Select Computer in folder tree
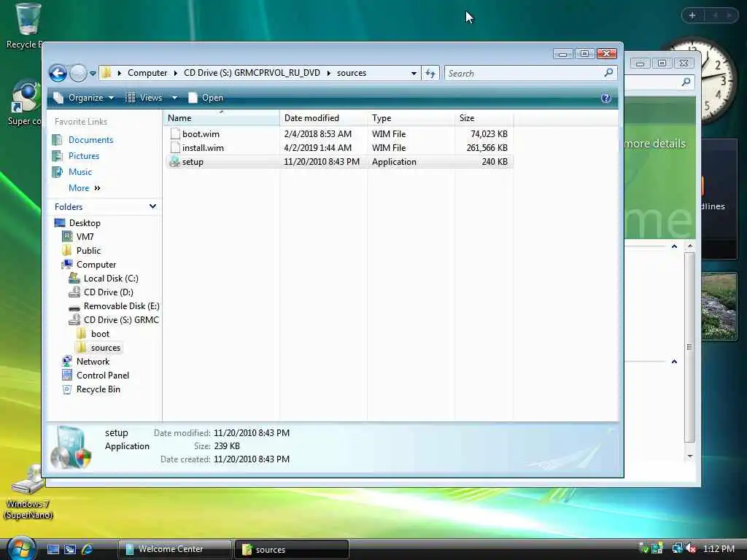Image resolution: width=747 pixels, height=560 pixels. pos(96,264)
